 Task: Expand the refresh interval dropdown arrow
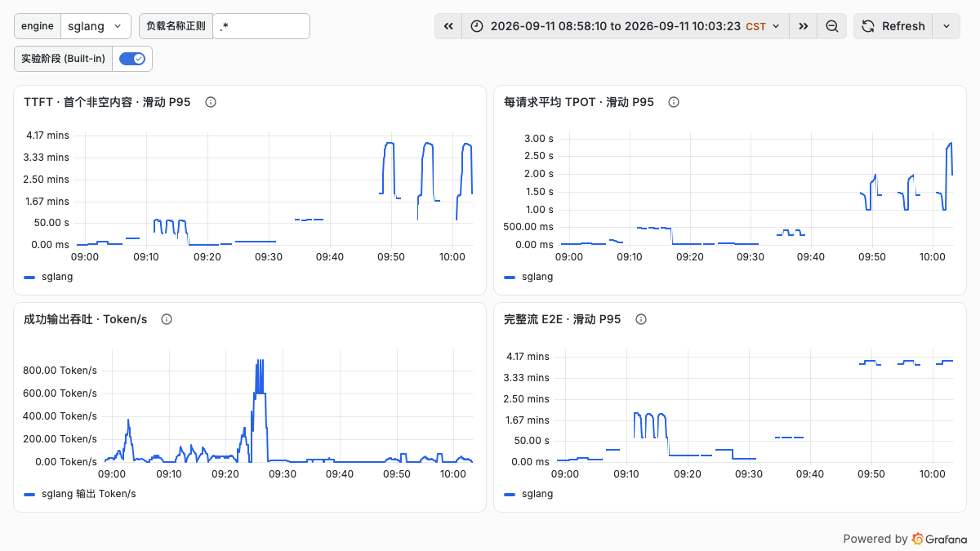pos(946,26)
